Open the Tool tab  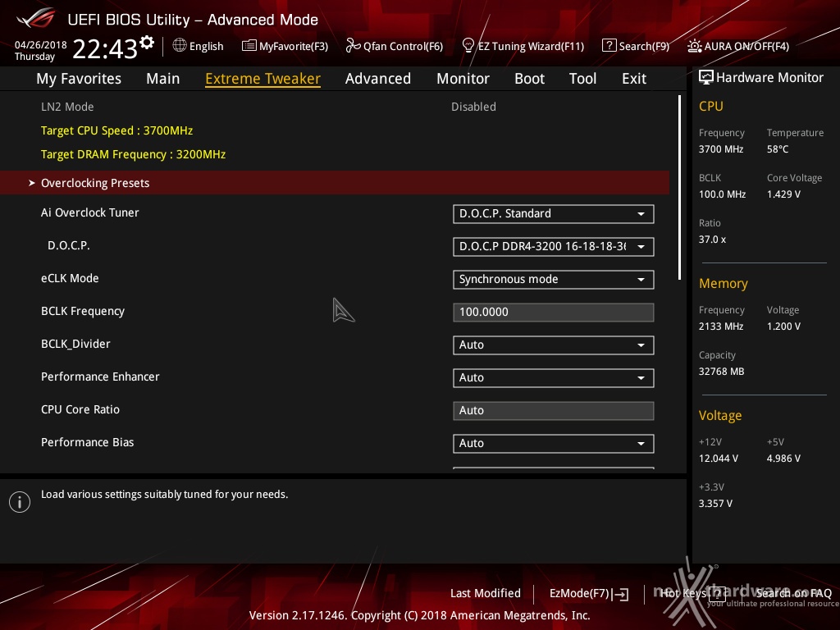[x=583, y=79]
